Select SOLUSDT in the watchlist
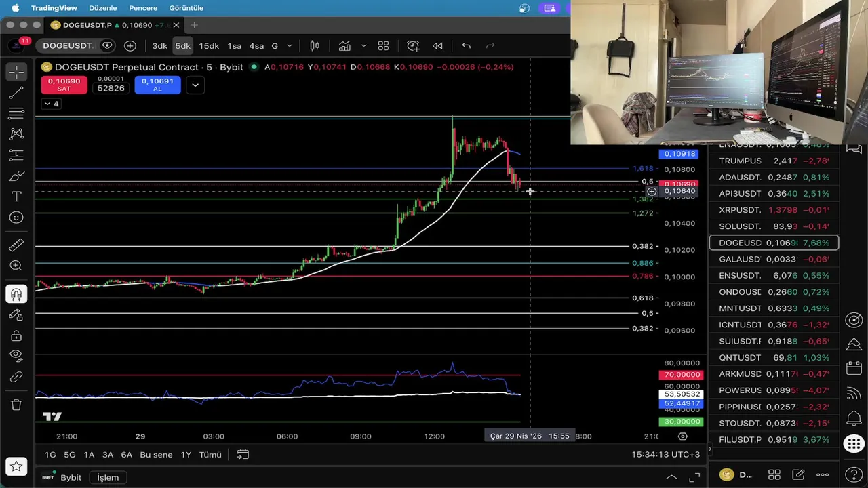868x488 pixels. [x=774, y=226]
